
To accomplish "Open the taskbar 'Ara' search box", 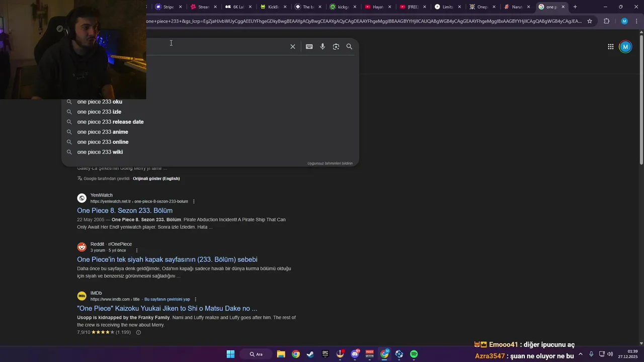I will 256,354.
